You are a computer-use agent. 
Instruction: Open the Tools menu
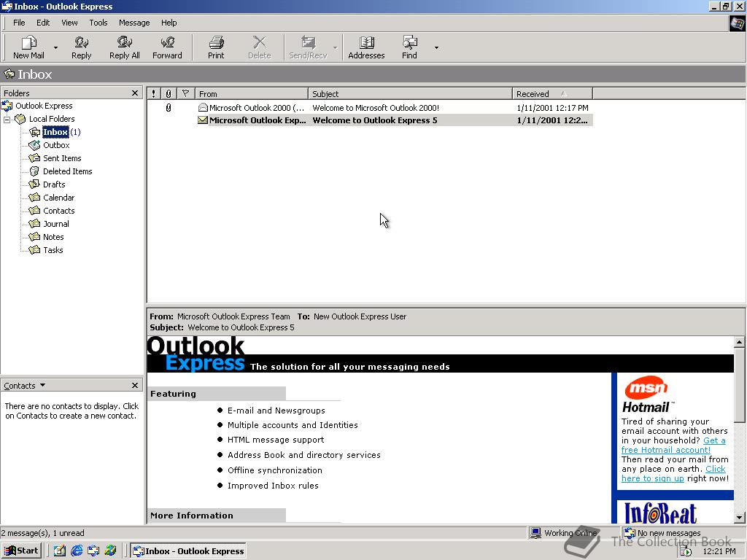coord(98,23)
